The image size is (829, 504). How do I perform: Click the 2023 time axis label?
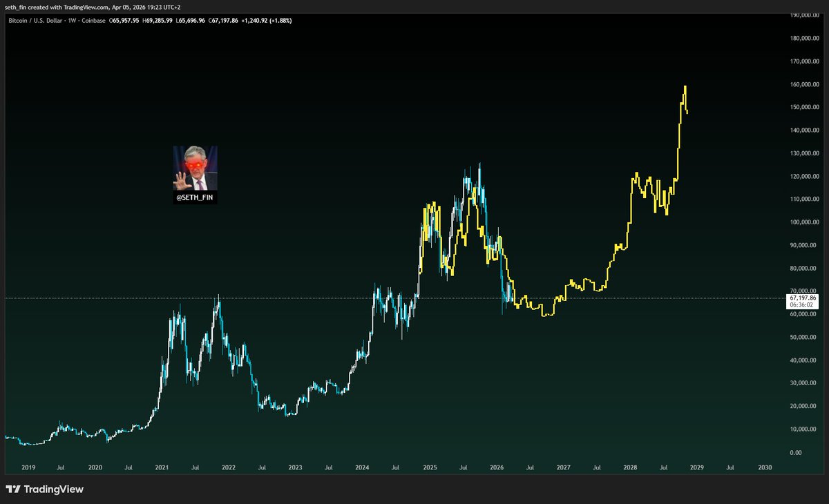[296, 467]
